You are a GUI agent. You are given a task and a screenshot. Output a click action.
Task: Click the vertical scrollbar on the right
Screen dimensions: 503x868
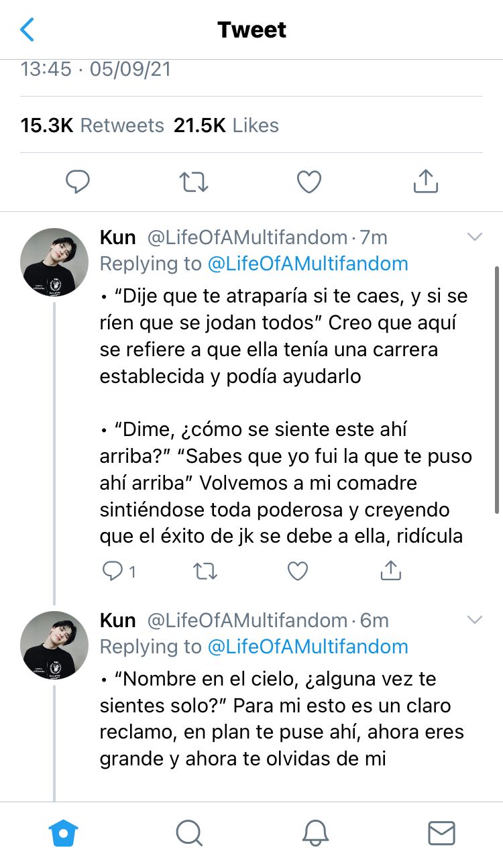[x=497, y=389]
